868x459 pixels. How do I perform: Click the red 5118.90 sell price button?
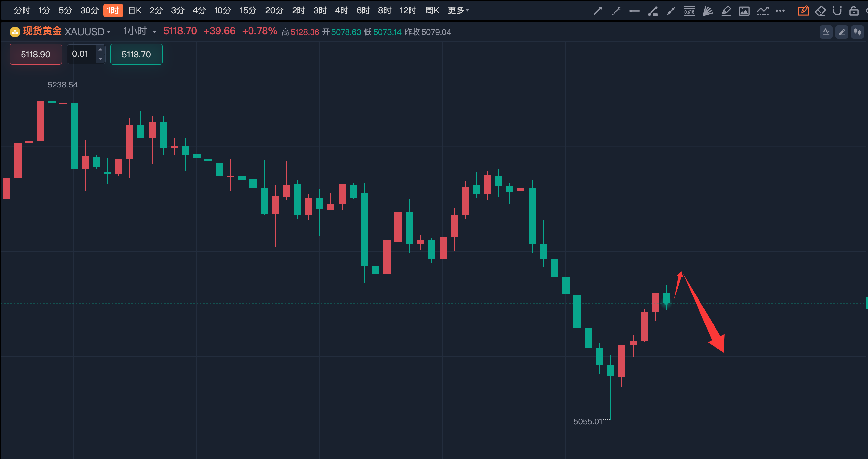(x=36, y=54)
